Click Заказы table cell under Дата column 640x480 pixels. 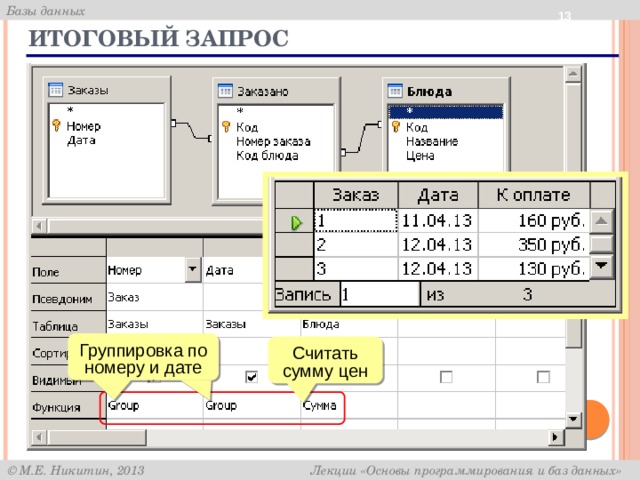point(252,324)
